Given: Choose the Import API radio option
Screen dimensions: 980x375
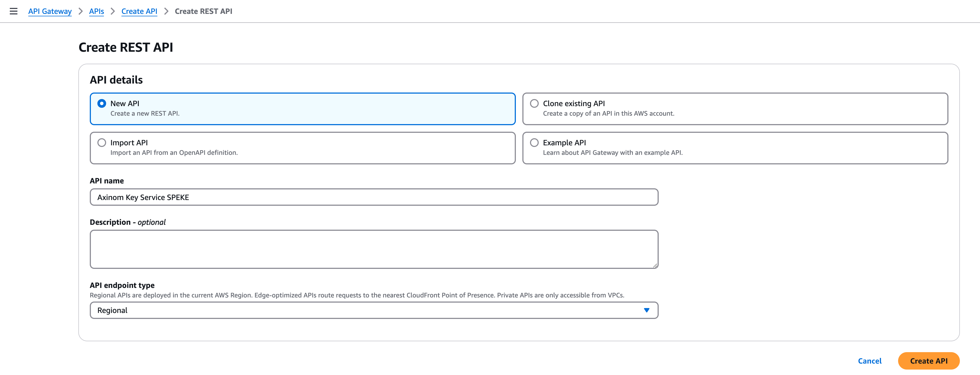Looking at the screenshot, I should 101,143.
